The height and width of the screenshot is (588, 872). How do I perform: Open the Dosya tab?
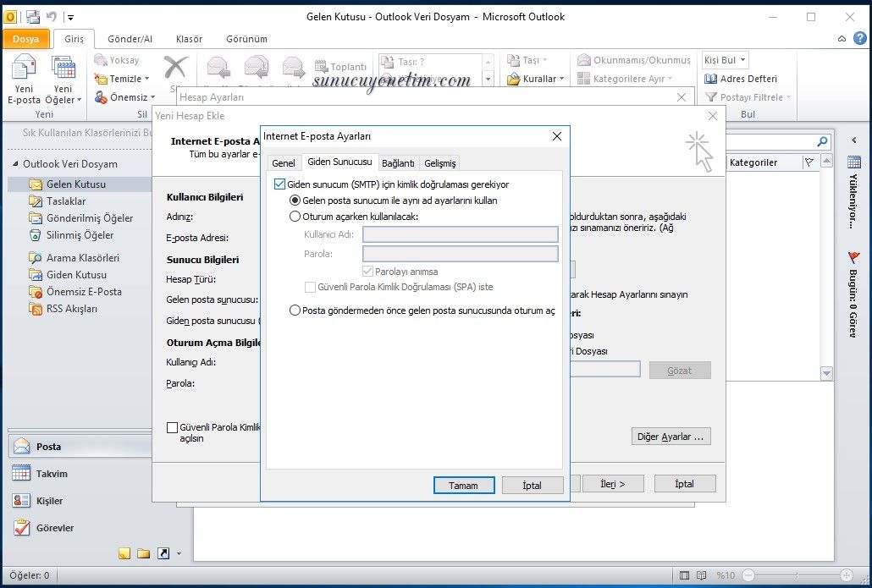point(25,39)
